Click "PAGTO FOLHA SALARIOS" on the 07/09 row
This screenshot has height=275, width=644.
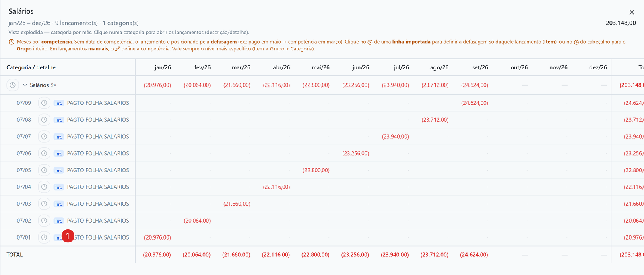[x=98, y=103]
